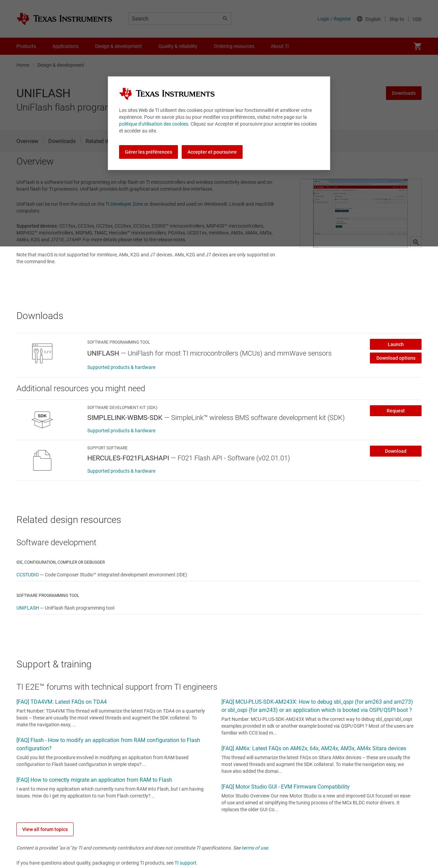Click View all forum topics button
Image resolution: width=438 pixels, height=868 pixels.
coord(45,829)
